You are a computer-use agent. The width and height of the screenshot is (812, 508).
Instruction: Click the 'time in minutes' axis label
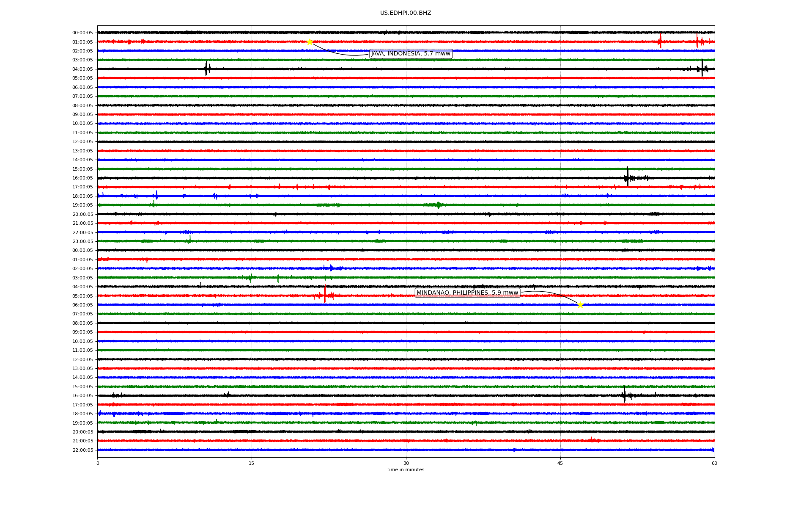pyautogui.click(x=405, y=470)
